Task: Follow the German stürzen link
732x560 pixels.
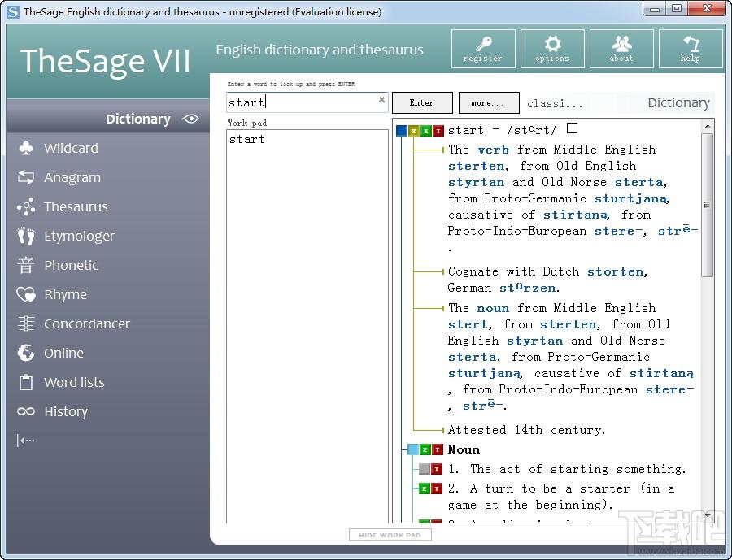Action: pos(528,288)
